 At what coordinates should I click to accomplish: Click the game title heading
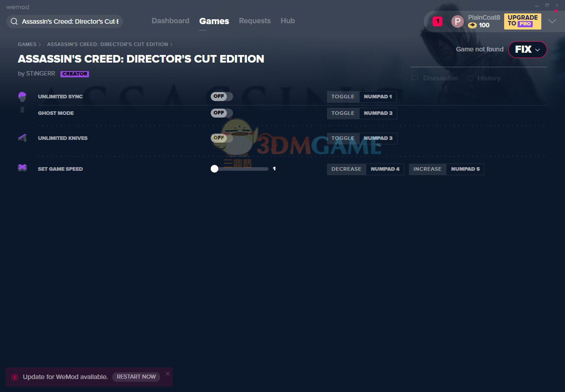[x=141, y=59]
